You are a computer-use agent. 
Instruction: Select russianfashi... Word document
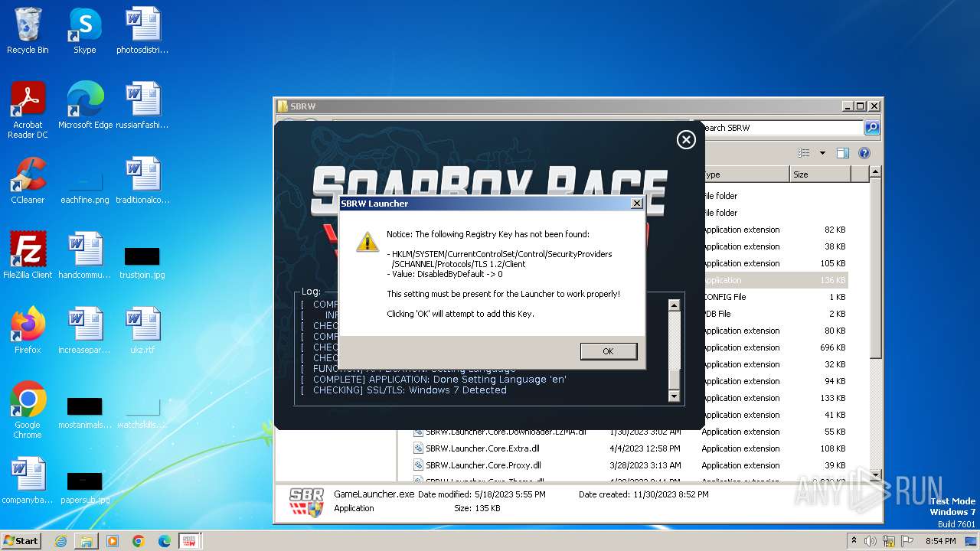click(142, 106)
